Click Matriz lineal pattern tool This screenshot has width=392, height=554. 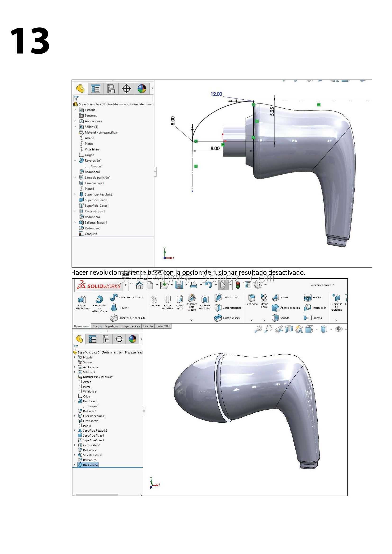264,301
